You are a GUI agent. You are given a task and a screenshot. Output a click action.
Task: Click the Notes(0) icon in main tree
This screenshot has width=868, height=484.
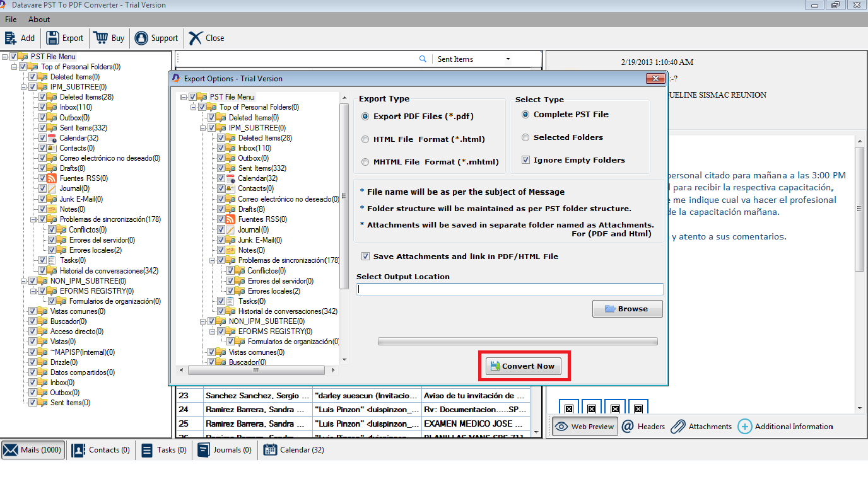tap(52, 209)
